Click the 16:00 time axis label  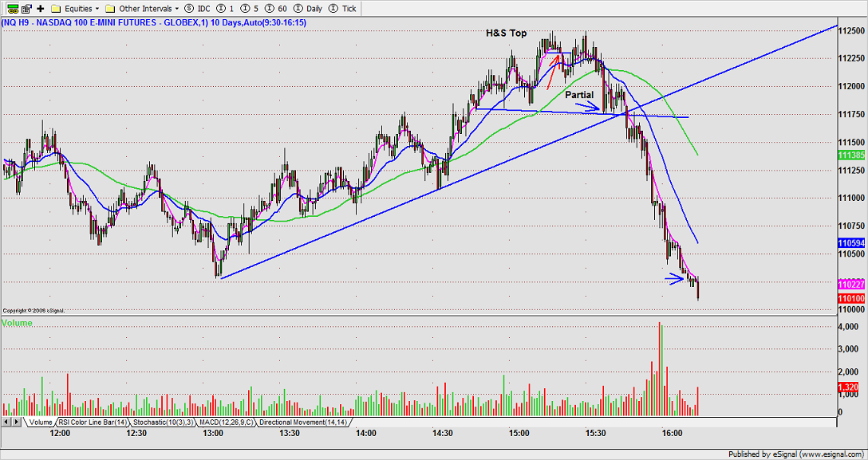(x=672, y=433)
